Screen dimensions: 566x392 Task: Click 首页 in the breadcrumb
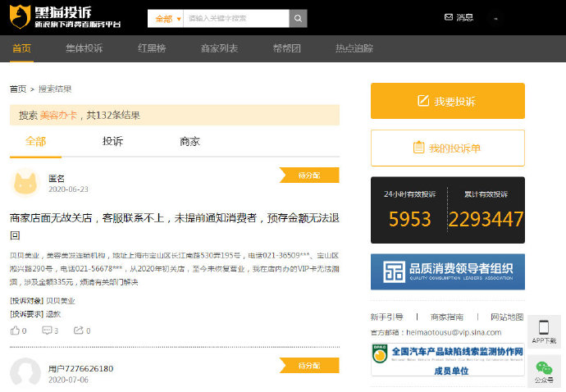coord(18,89)
